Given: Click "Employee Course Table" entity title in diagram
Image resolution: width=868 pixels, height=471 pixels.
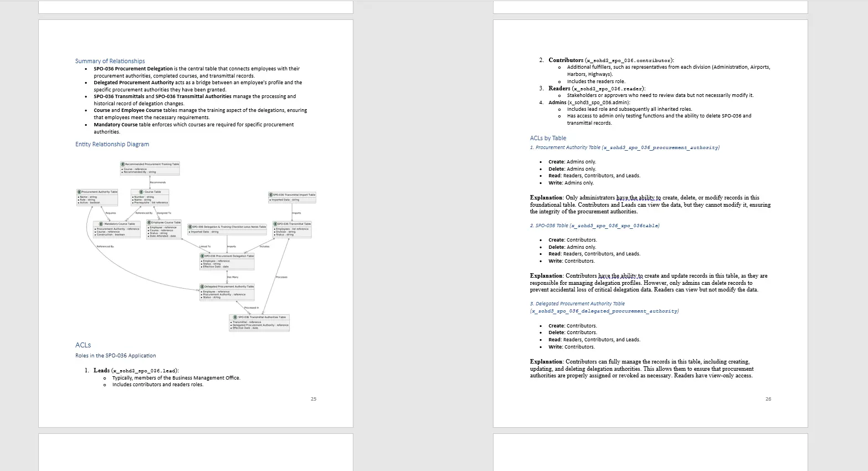Looking at the screenshot, I should 166,222.
